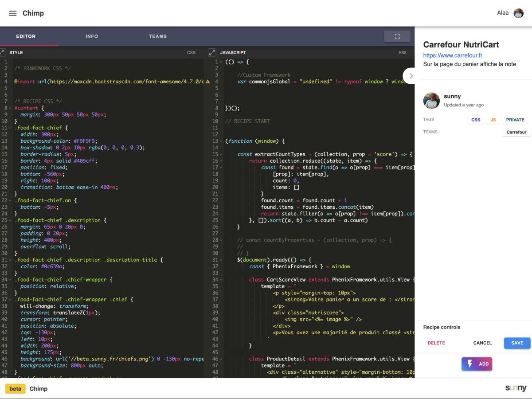Expand the JAVASCRIPT pane with arrows icon

[x=212, y=52]
